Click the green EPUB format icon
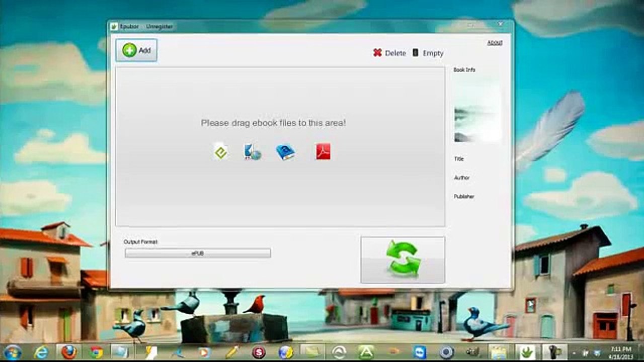Viewport: 644px width, 362px height. pos(221,151)
